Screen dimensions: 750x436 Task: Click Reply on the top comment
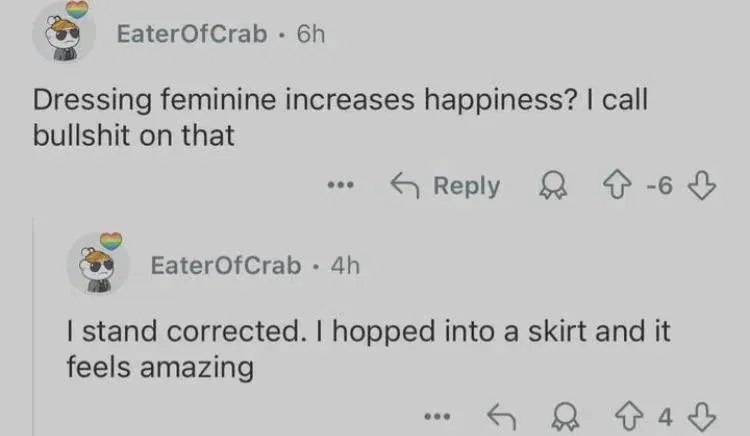point(445,186)
